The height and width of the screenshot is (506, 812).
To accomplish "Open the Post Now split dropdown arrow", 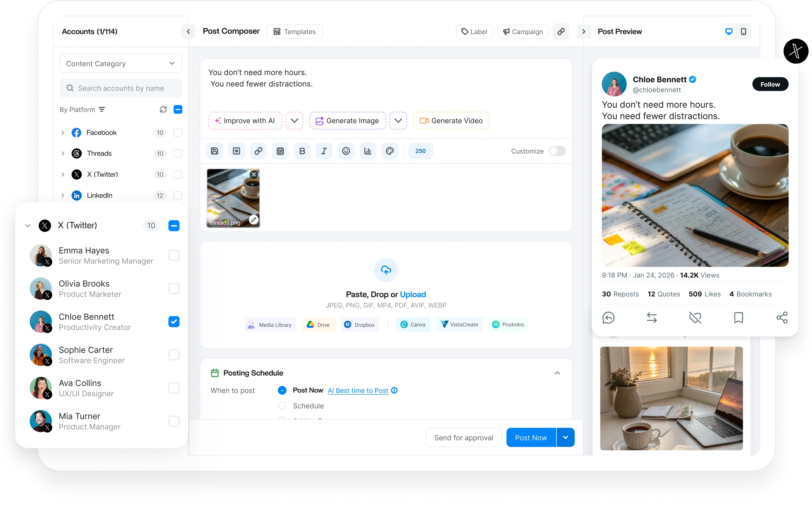I will (x=565, y=438).
